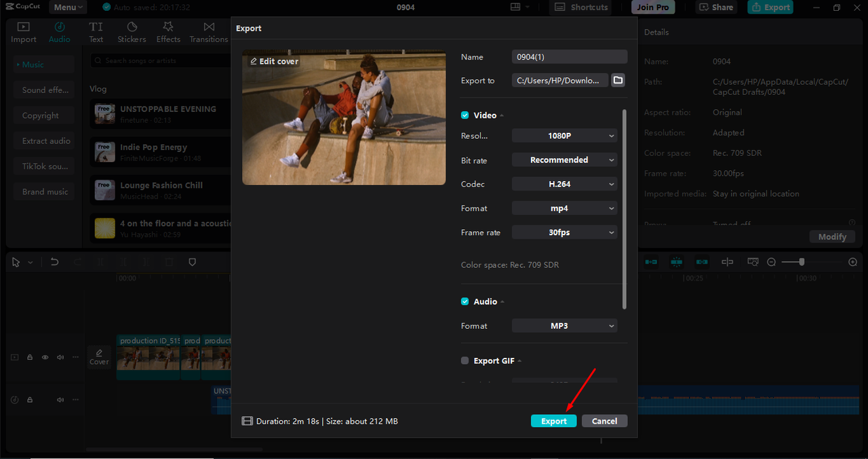The height and width of the screenshot is (459, 868).
Task: Click the Modify button in Details panel
Action: (x=832, y=237)
